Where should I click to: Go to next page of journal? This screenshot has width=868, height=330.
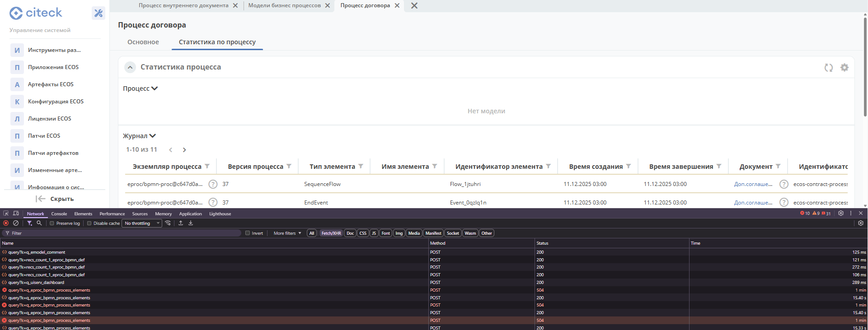pos(184,150)
